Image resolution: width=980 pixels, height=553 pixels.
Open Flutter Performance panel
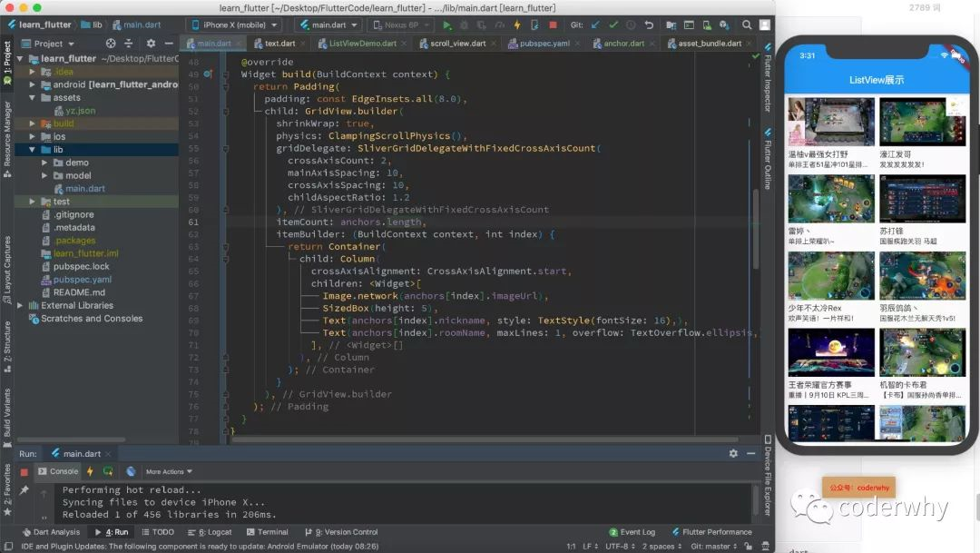710,532
